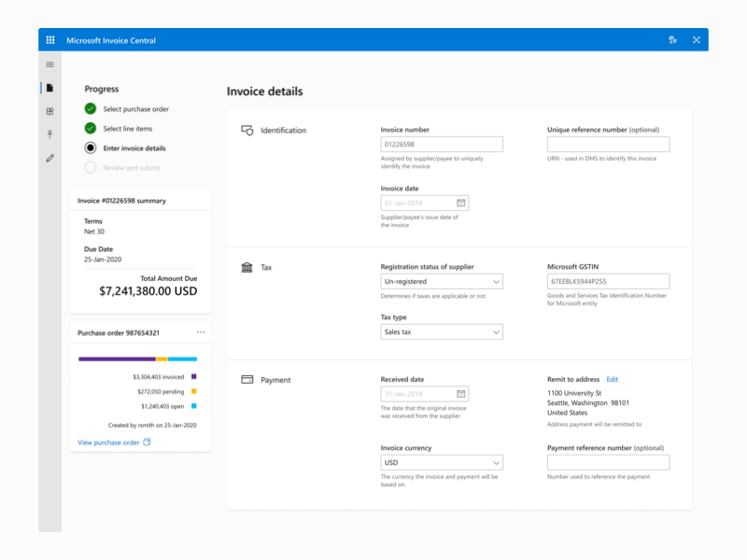Go to Enter invoice details step

click(x=134, y=148)
